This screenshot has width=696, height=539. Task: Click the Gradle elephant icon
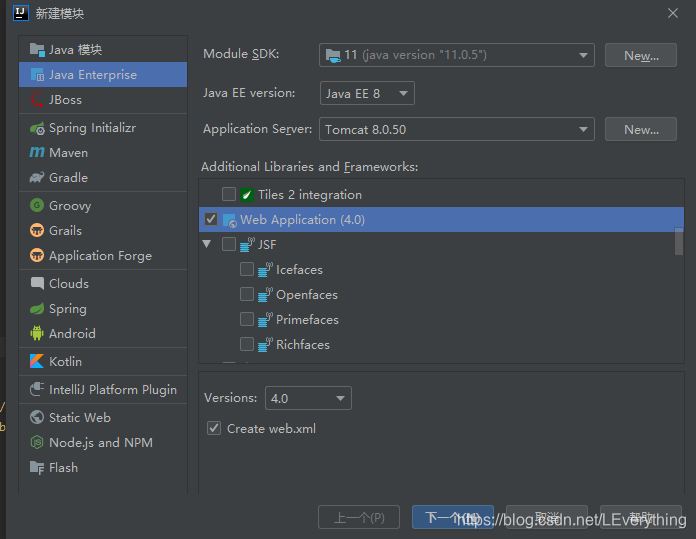click(37, 178)
